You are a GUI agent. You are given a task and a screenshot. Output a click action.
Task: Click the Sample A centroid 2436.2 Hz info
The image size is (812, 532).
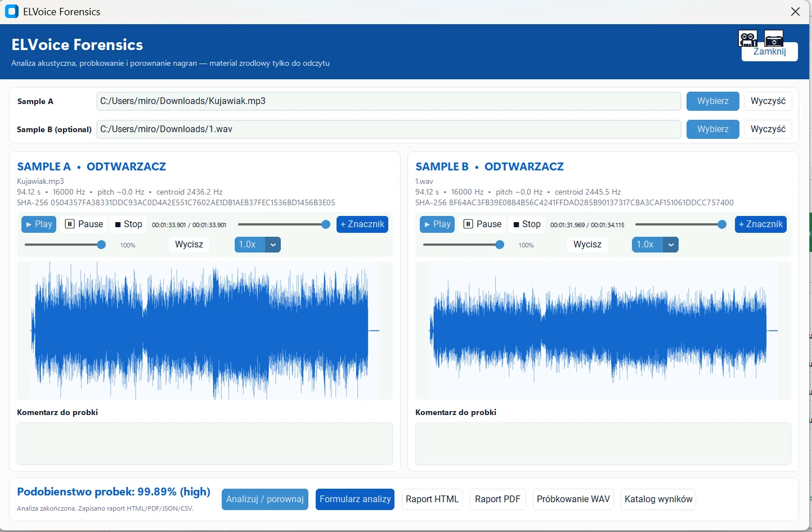190,192
